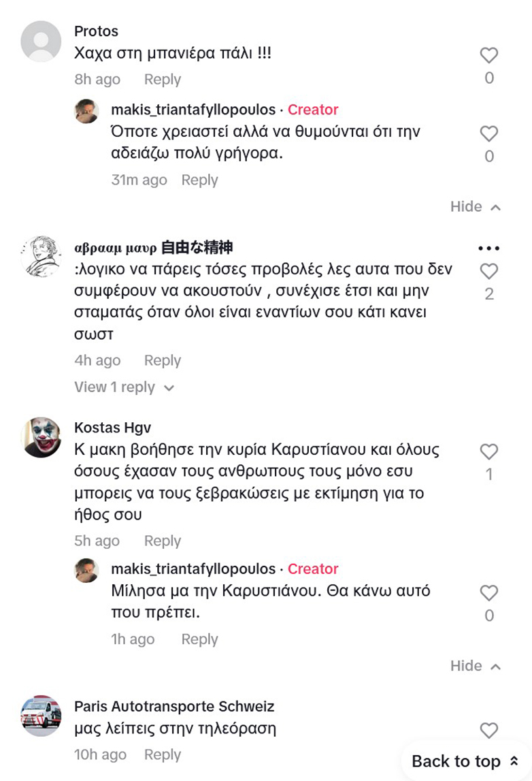Like the Protos comment with the heart
The width and height of the screenshot is (532, 781).
[488, 56]
